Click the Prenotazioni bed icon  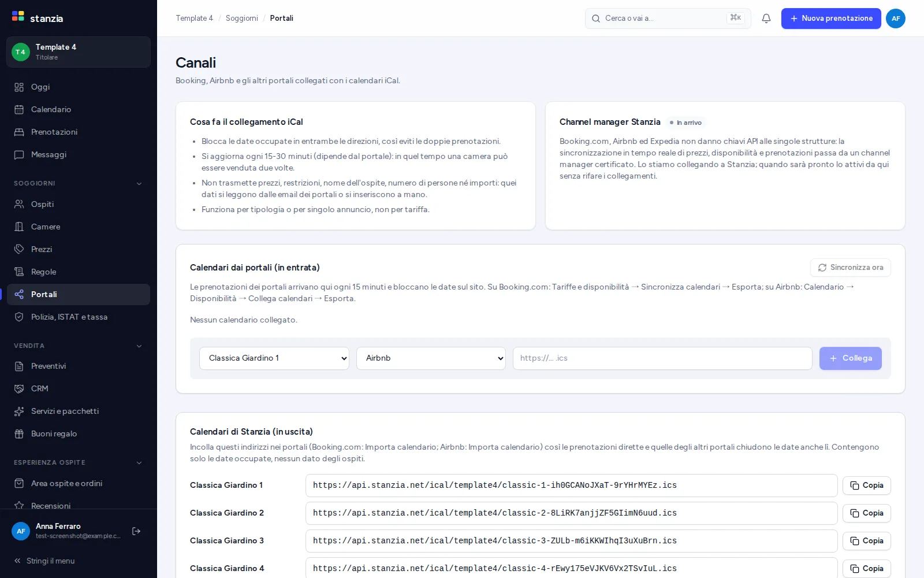[x=19, y=132]
